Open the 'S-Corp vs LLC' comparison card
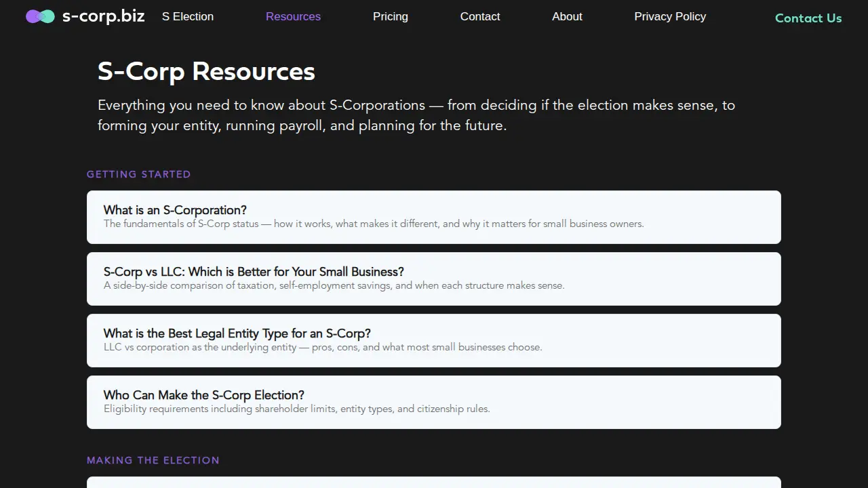The image size is (868, 488). (x=434, y=279)
